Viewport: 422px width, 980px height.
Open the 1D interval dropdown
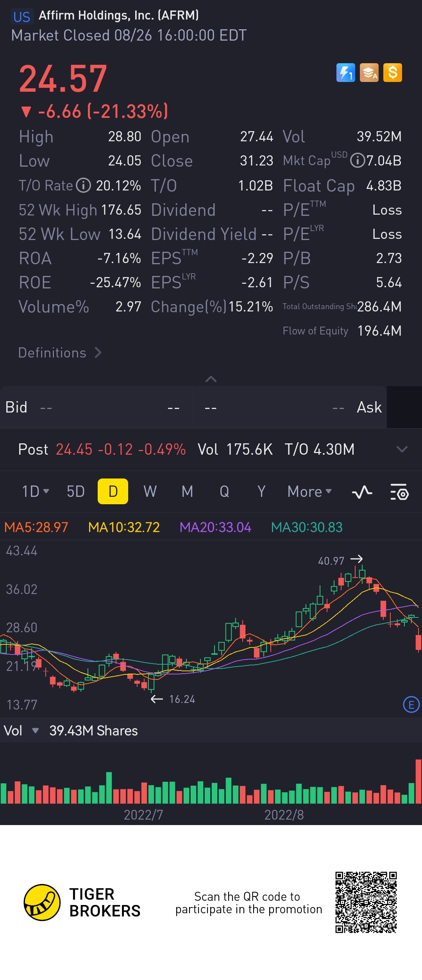coord(35,491)
